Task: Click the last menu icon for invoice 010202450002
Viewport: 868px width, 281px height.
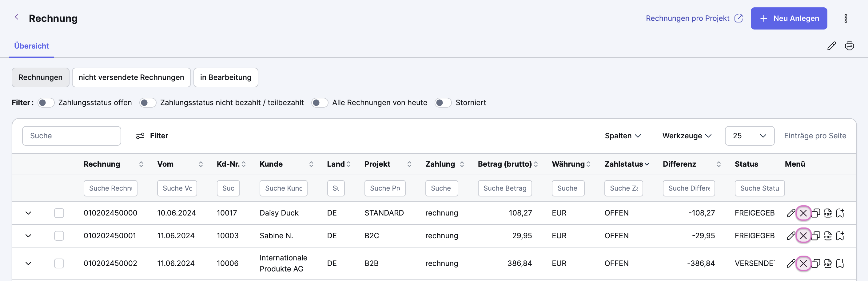Action: [x=840, y=263]
